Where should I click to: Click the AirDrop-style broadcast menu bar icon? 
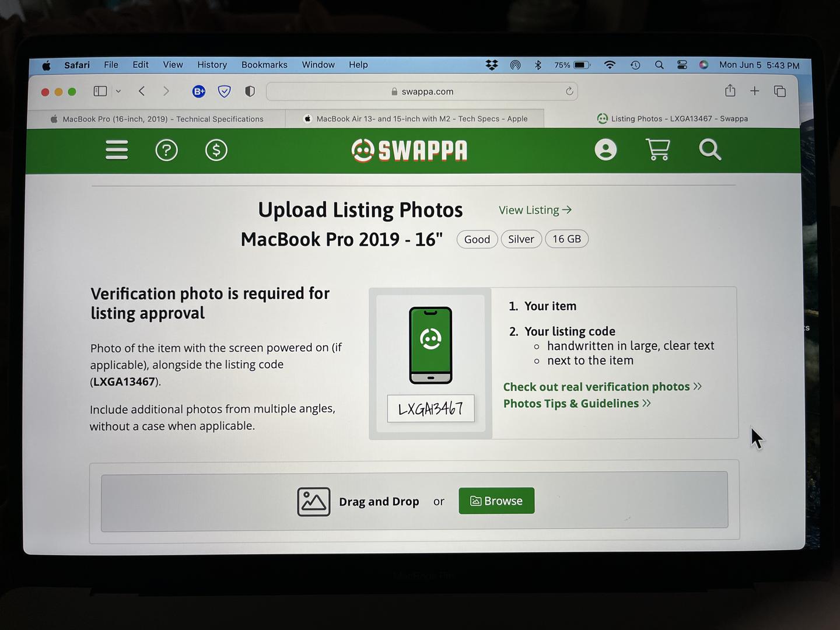[x=515, y=65]
